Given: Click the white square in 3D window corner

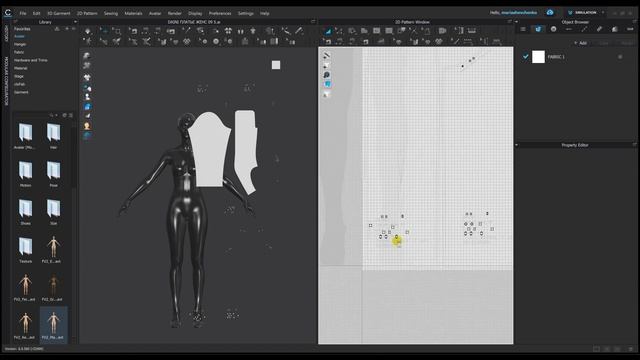Looking at the screenshot, I should 276,65.
